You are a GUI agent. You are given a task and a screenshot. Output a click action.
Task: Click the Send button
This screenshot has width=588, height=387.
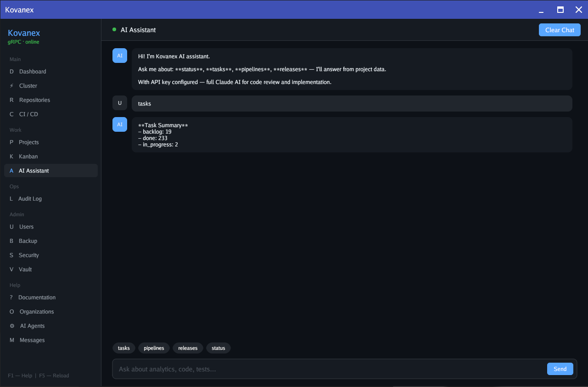(560, 369)
